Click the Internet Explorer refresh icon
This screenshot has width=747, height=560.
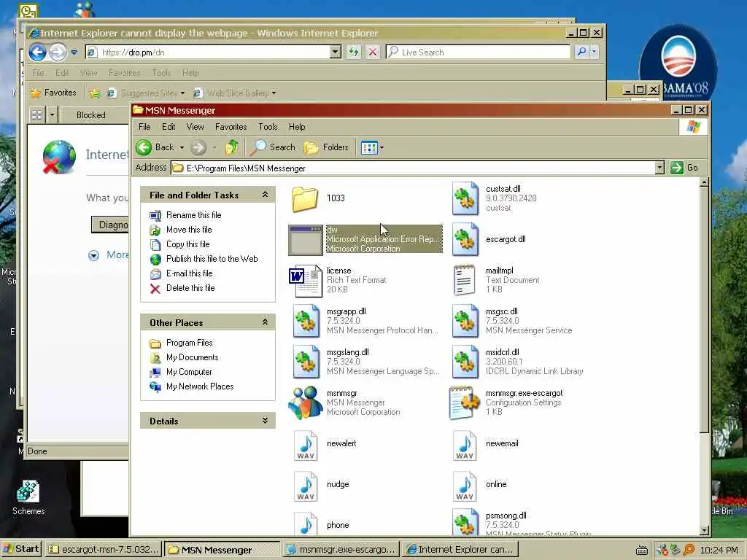point(354,52)
